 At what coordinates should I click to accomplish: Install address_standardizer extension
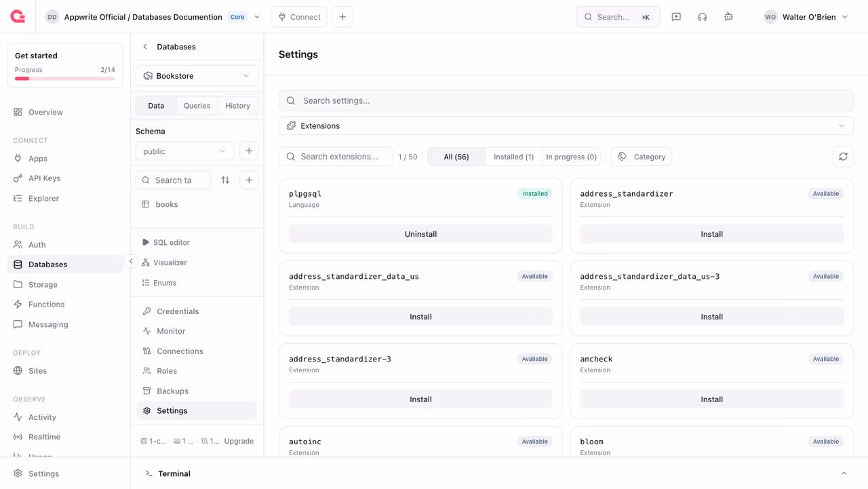pos(711,234)
